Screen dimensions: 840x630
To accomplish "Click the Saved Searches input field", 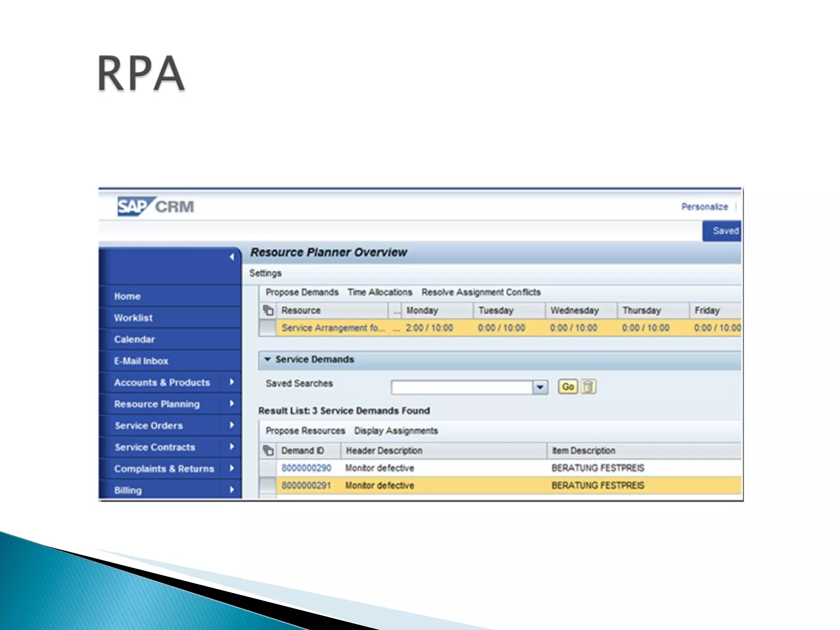I will click(461, 387).
